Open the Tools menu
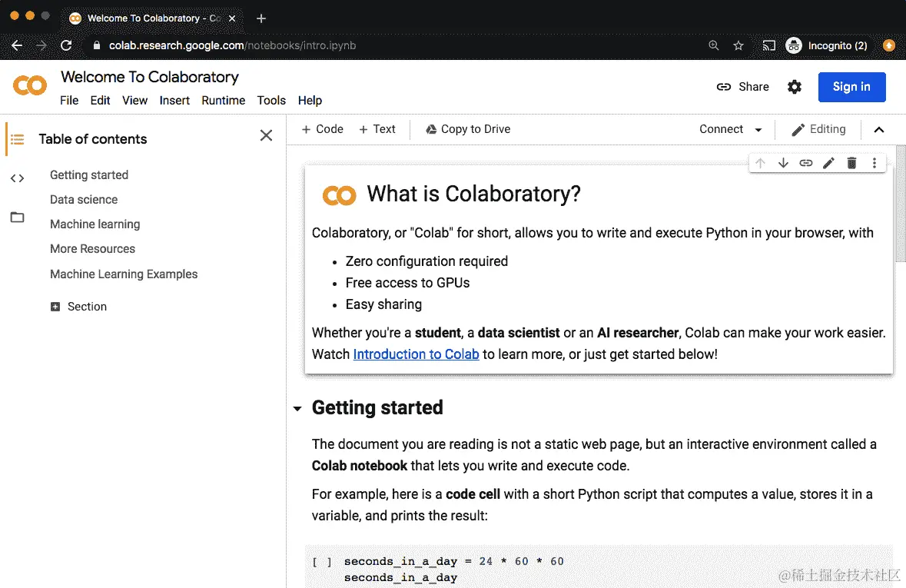Screen dimensions: 906x588 pos(271,101)
